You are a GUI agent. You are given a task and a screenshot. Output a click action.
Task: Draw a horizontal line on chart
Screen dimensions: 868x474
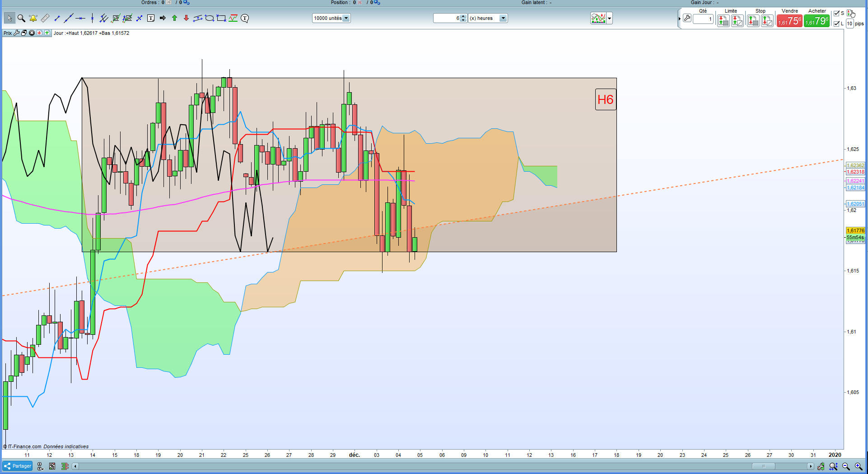[80, 18]
